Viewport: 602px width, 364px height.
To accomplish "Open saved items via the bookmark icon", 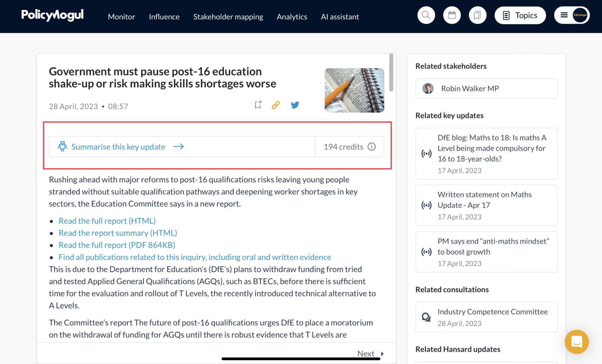I will (x=477, y=15).
